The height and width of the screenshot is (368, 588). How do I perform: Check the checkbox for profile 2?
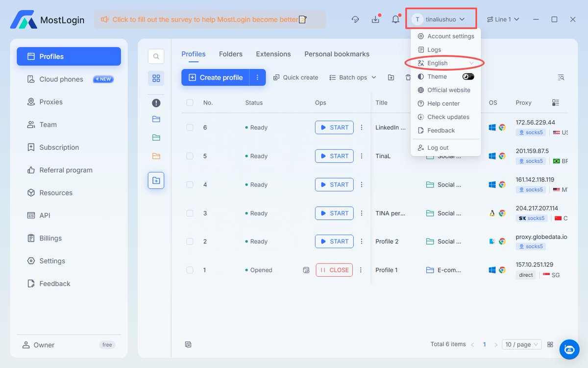click(190, 241)
